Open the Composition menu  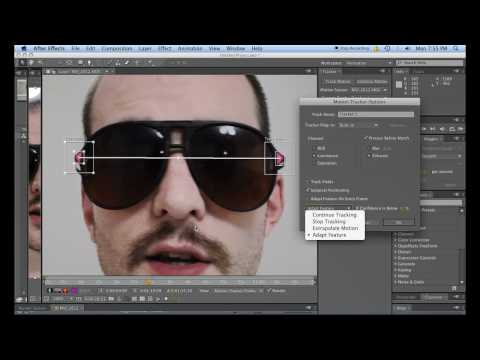117,49
